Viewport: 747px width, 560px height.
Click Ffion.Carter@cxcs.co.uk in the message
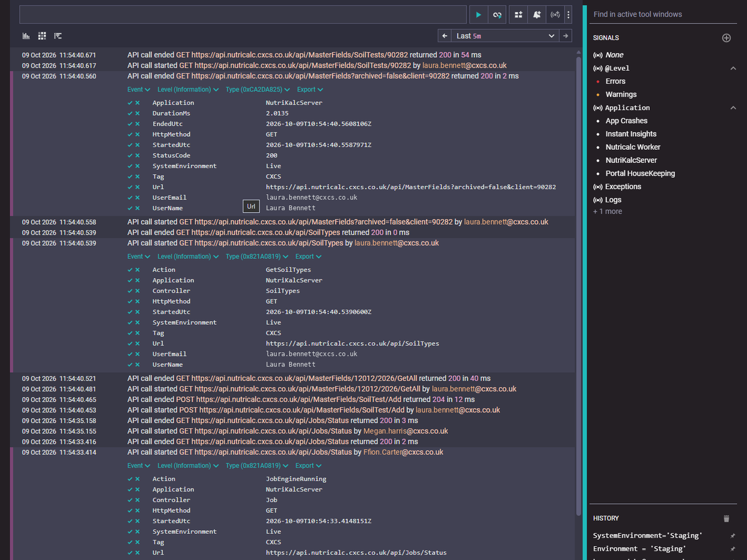[403, 452]
